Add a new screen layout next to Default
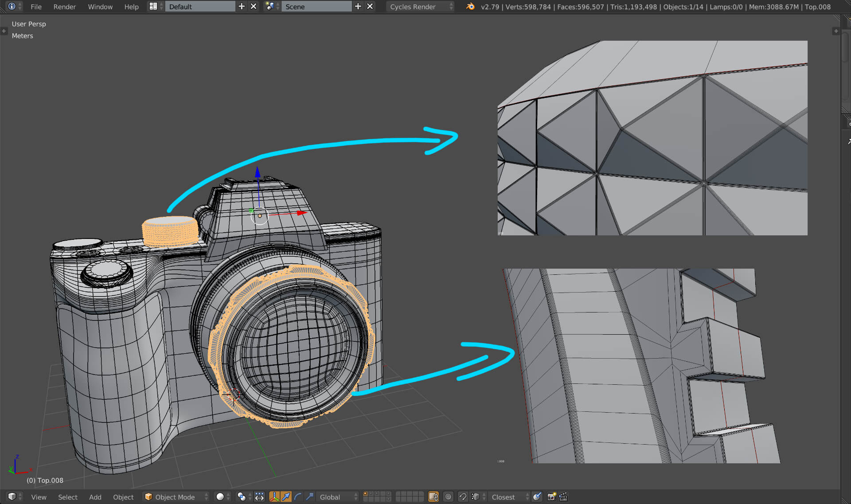Screen dimensions: 851x504 point(242,7)
